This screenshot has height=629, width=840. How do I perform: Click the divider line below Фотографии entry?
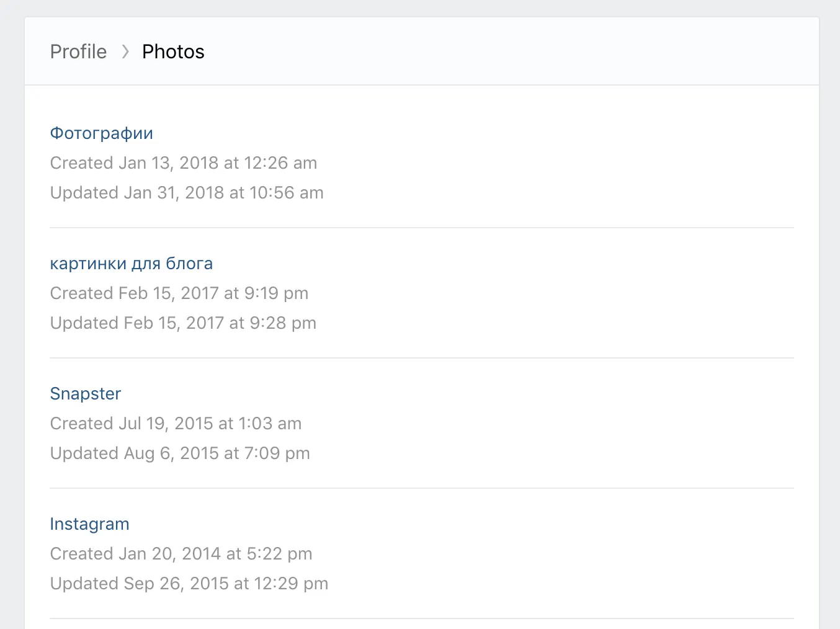click(422, 228)
